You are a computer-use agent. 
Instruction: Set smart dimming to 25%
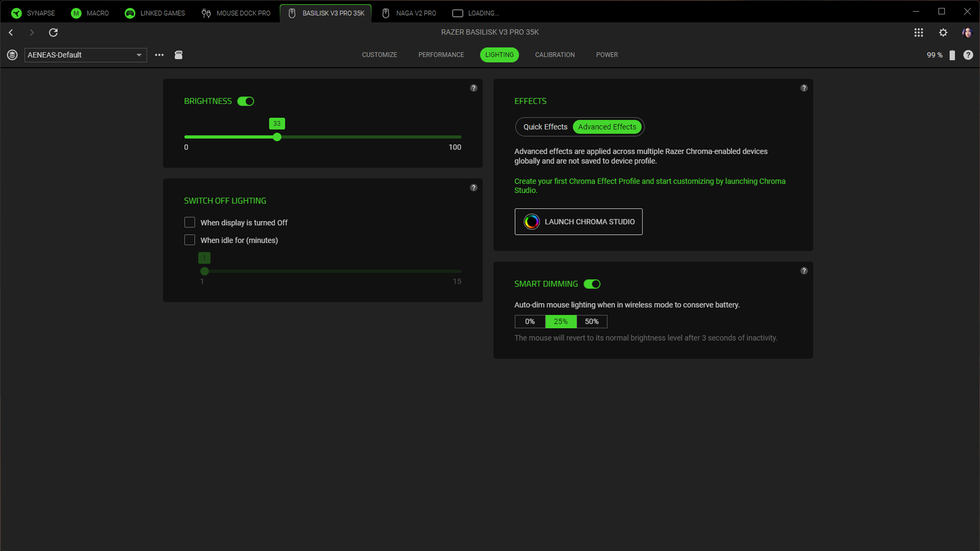pyautogui.click(x=560, y=321)
